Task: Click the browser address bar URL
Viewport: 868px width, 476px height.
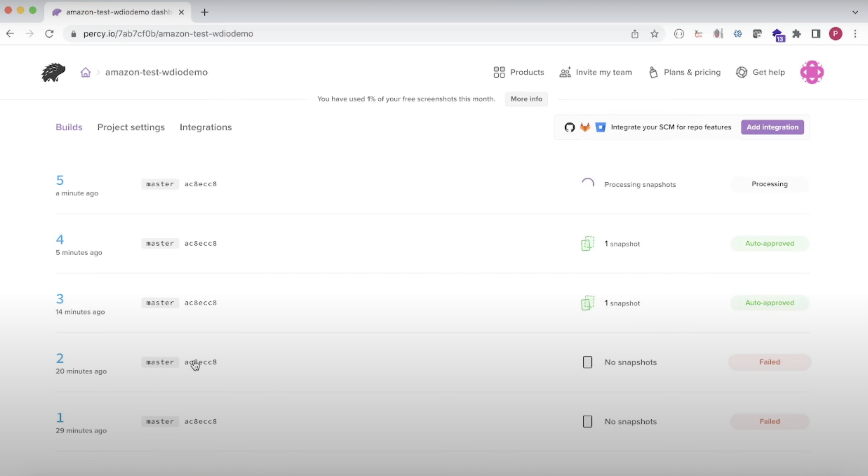Action: [168, 34]
